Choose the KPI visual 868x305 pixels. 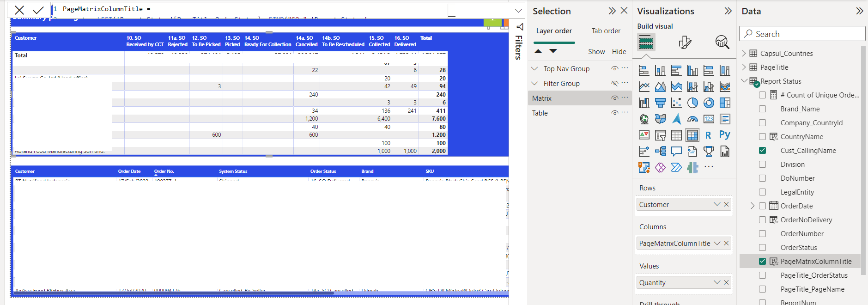coord(644,135)
